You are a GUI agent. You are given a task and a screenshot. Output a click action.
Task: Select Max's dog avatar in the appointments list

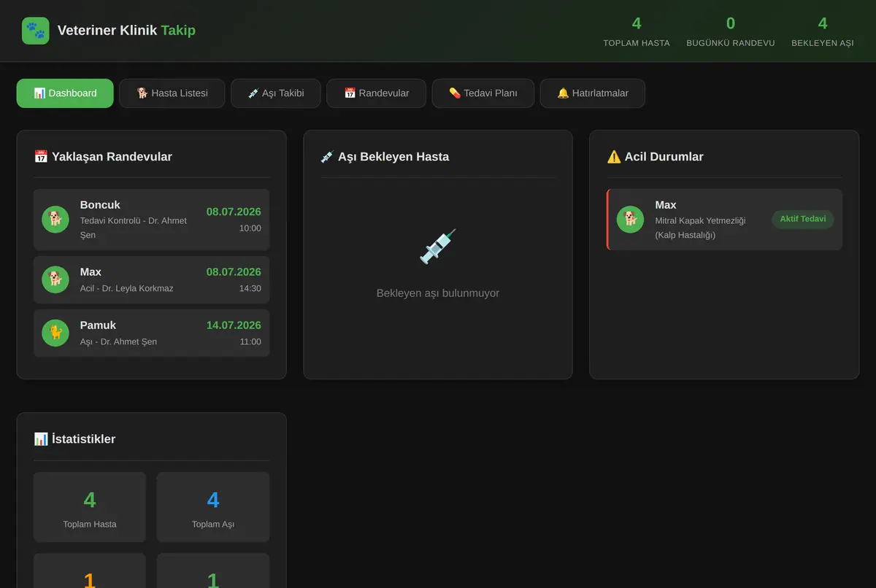point(55,279)
